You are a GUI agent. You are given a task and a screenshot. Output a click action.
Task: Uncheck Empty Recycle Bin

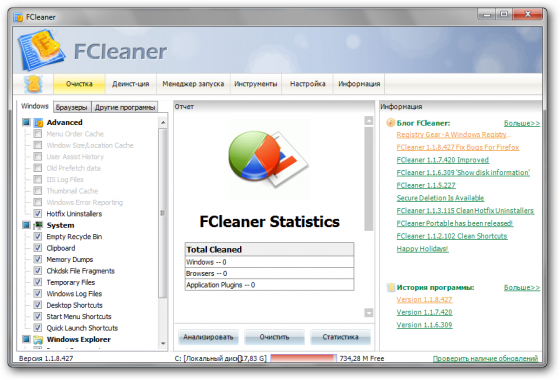pos(38,236)
